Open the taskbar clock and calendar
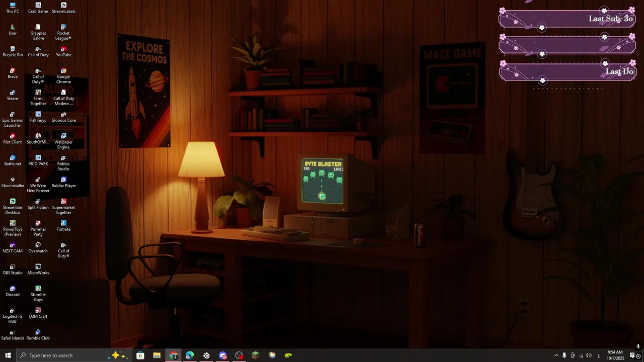Screen dimensions: 644x362 pos(615,355)
